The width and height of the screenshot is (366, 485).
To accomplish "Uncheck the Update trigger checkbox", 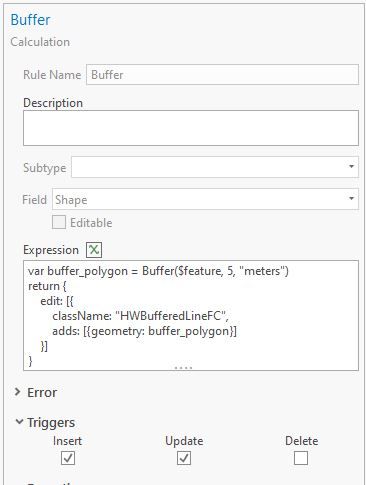I will pyautogui.click(x=184, y=458).
